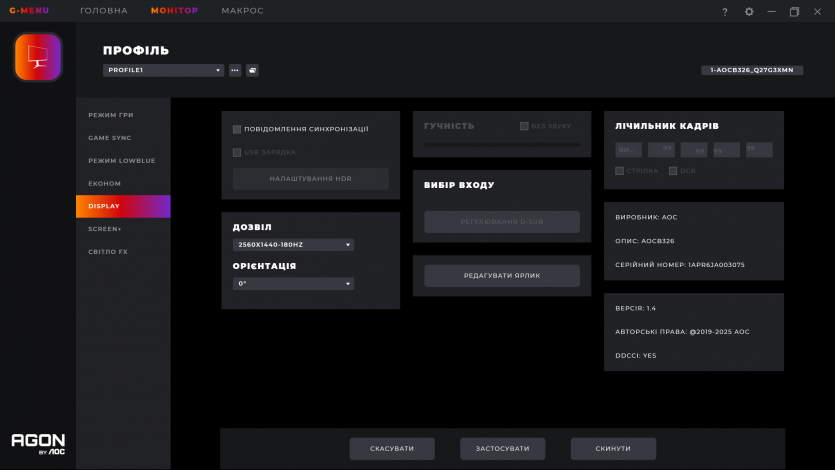Switch to the Макрос tab

242,11
